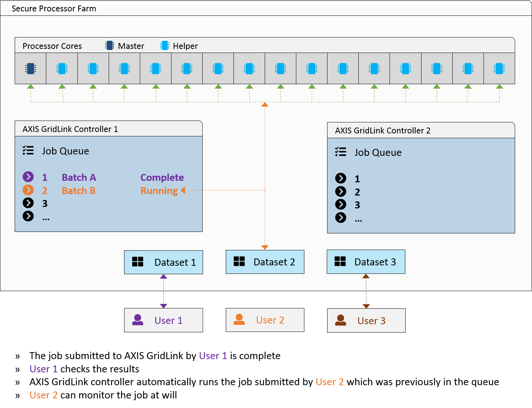Open the AXIS GridLink Controller 2 header

(x=383, y=130)
